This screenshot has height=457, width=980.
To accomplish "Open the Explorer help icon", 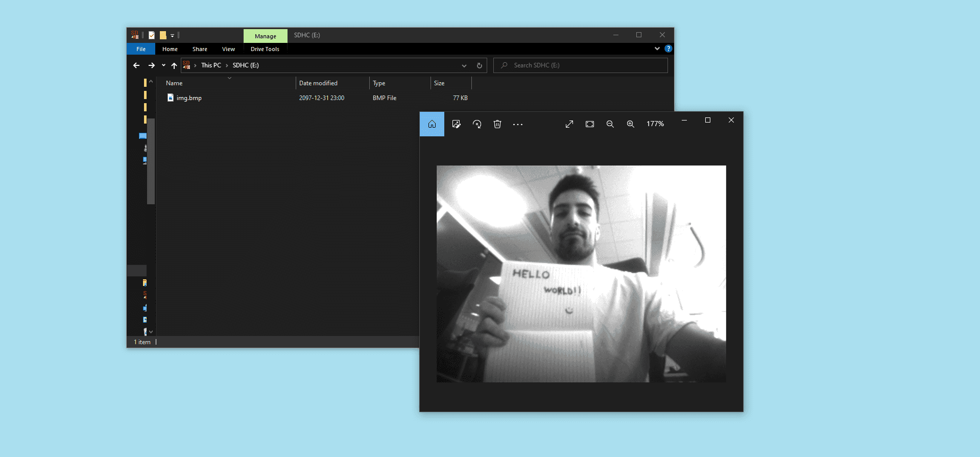I will [668, 49].
